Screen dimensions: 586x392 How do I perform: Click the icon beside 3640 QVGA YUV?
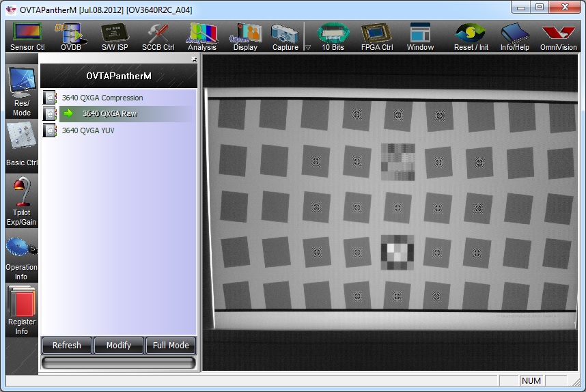click(x=50, y=130)
